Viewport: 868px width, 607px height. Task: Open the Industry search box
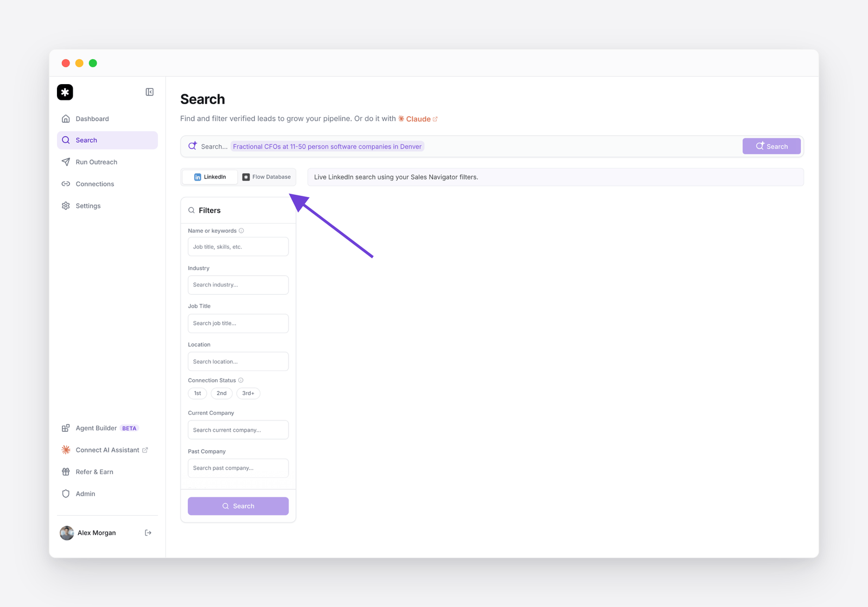238,285
